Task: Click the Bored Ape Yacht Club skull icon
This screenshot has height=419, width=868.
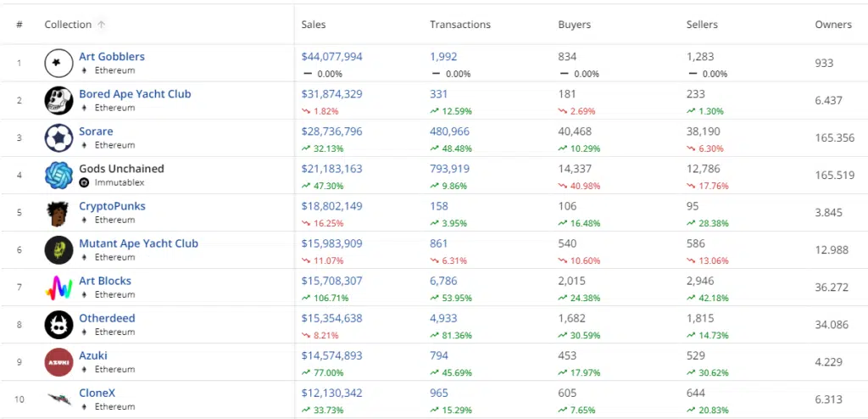Action: 58,100
